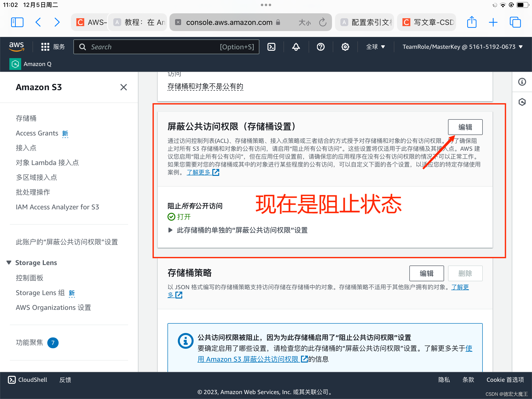The image size is (532, 399).
Task: Open 使用 Amazon S3 屏蔽公共访问权限 link
Action: (x=248, y=359)
